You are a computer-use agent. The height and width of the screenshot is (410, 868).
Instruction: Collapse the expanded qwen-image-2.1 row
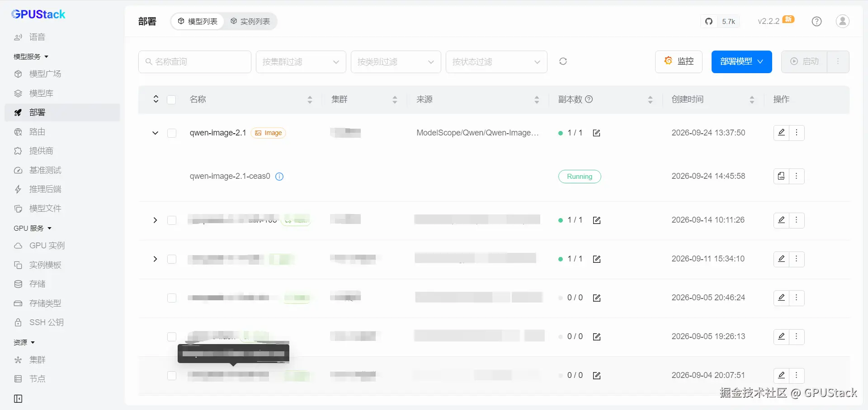(155, 133)
